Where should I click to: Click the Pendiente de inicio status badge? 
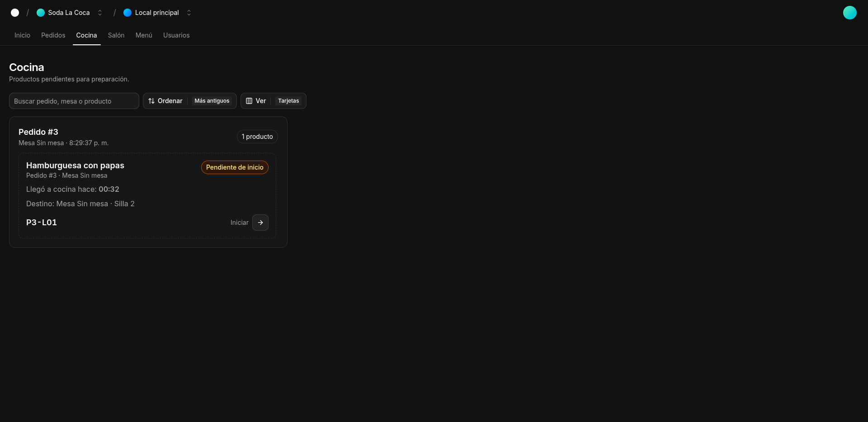coord(235,167)
